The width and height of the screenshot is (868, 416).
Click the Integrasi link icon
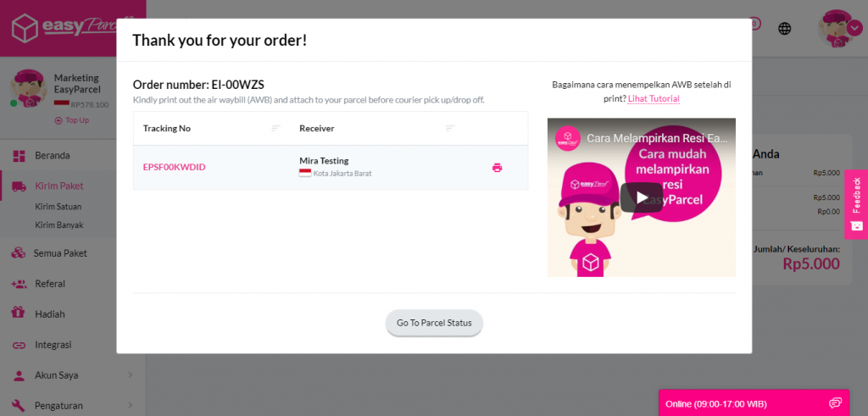pos(18,345)
